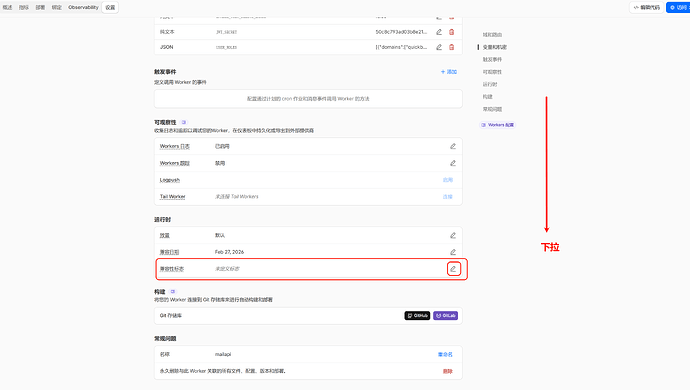Image resolution: width=690 pixels, height=390 pixels.
Task: Click the value starting with 50c8c793
Action: coord(401,32)
